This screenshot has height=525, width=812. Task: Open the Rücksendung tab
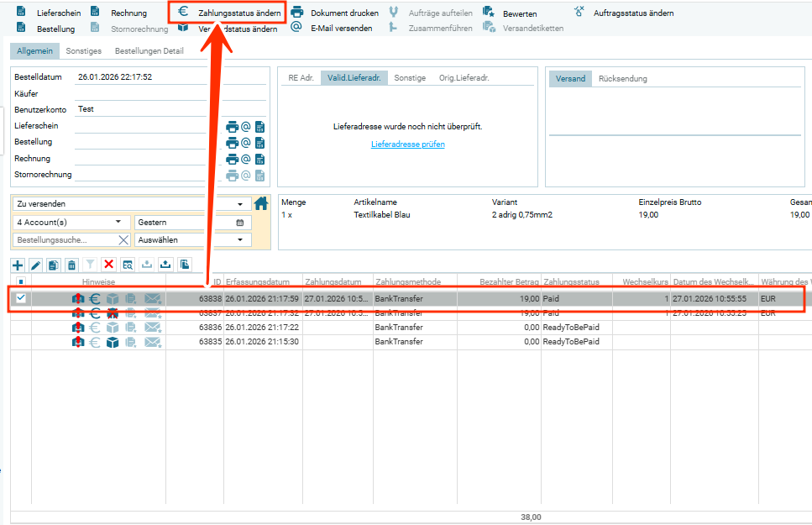coord(622,79)
